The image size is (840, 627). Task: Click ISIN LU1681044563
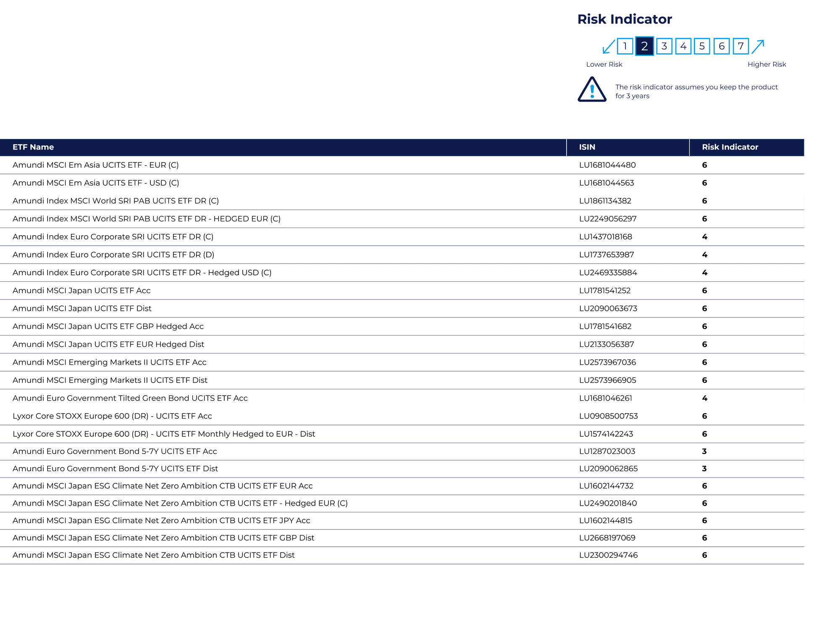click(x=606, y=183)
